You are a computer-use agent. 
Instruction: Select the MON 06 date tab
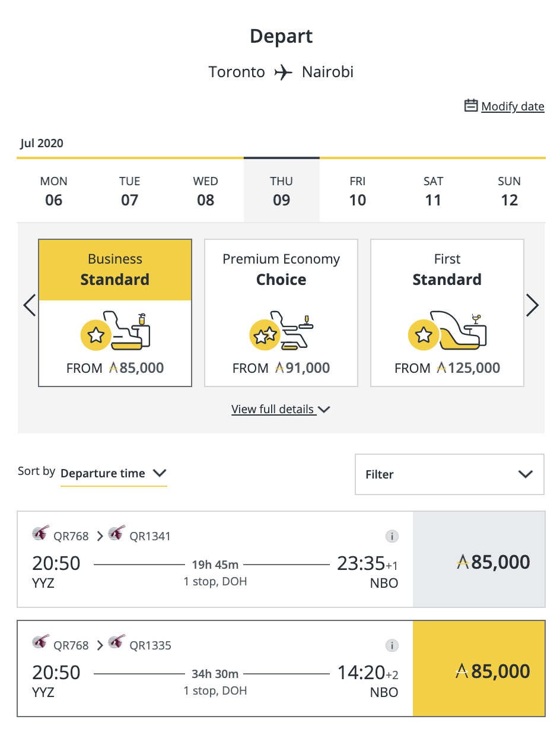tap(54, 191)
